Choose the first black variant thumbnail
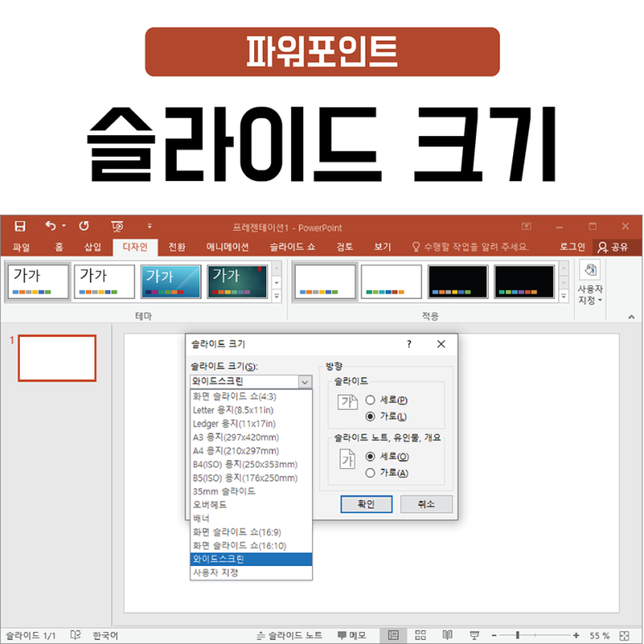The height and width of the screenshot is (644, 644). (x=458, y=282)
